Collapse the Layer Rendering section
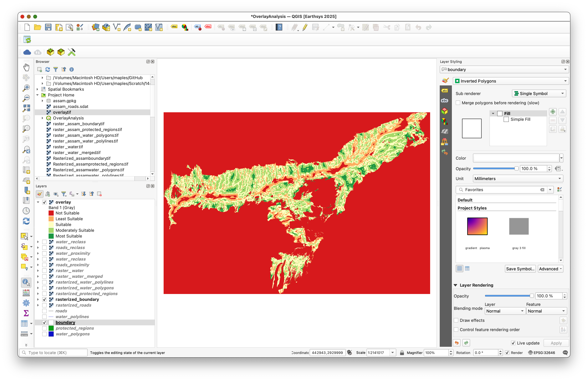Screen dimensions: 588x381 (x=455, y=285)
